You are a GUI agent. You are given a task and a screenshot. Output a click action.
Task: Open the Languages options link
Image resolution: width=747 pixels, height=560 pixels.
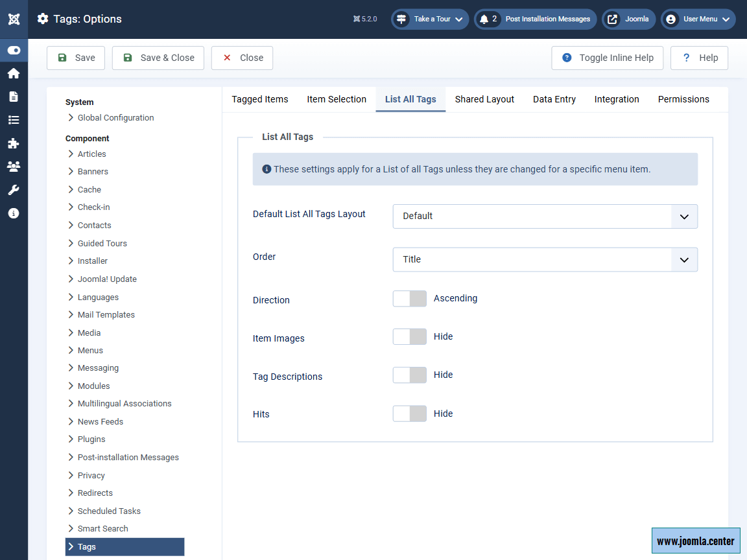pyautogui.click(x=98, y=297)
